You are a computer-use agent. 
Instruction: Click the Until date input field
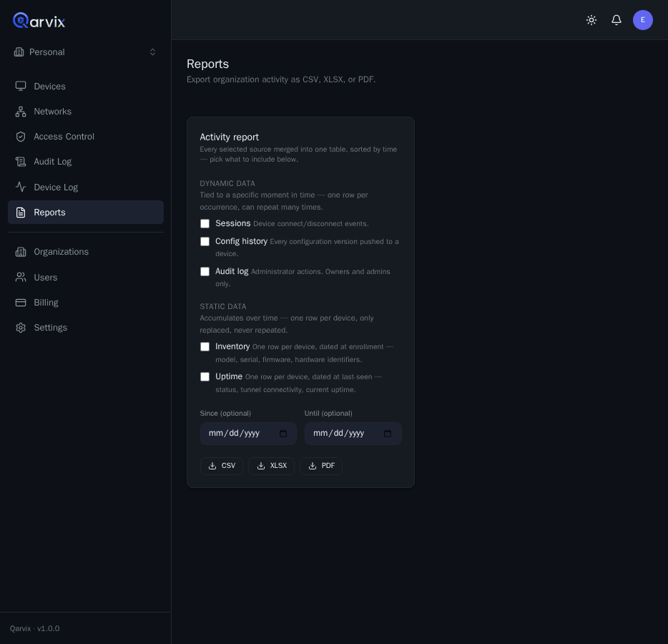pos(353,434)
